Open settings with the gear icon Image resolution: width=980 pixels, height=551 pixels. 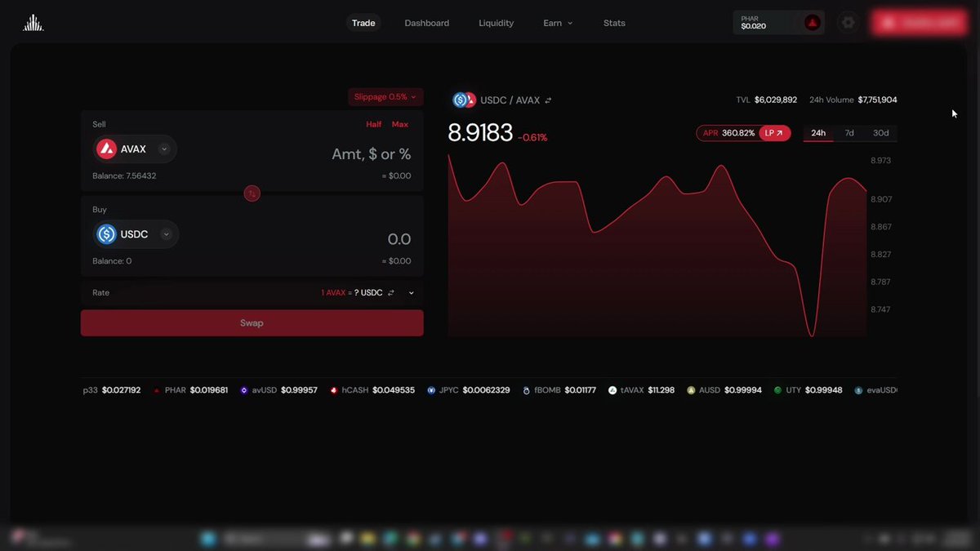tap(849, 23)
